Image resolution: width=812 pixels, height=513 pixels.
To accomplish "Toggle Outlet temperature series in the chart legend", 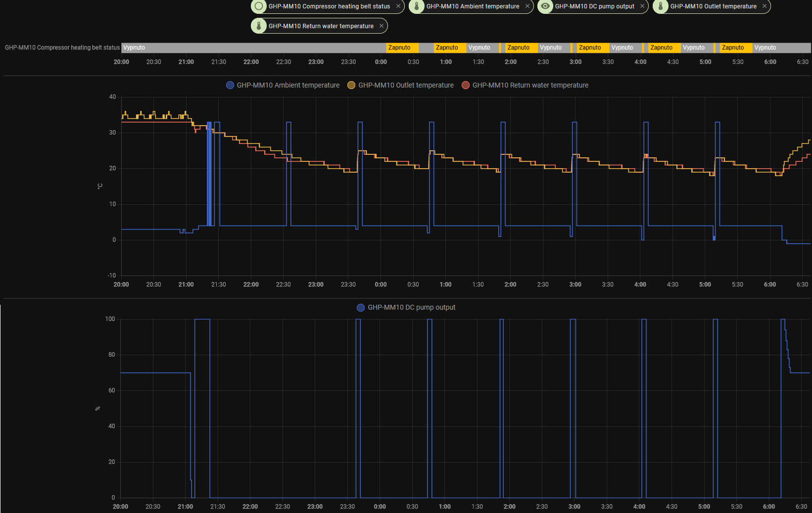I will pyautogui.click(x=400, y=85).
